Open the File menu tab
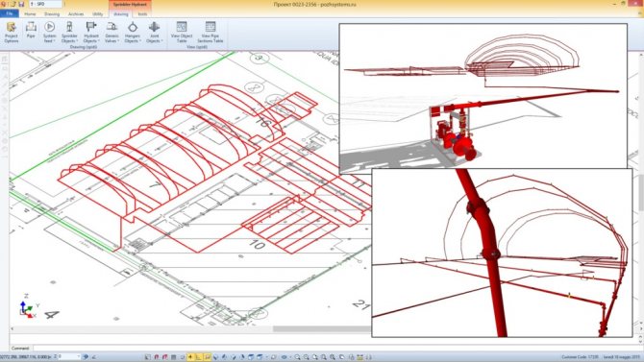Screen dimensions: 644x362 pyautogui.click(x=9, y=13)
